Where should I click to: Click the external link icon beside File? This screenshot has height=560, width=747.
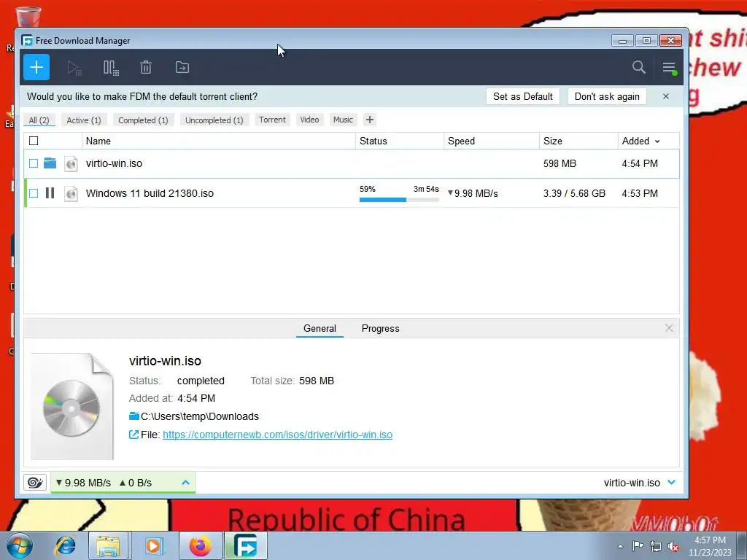134,435
